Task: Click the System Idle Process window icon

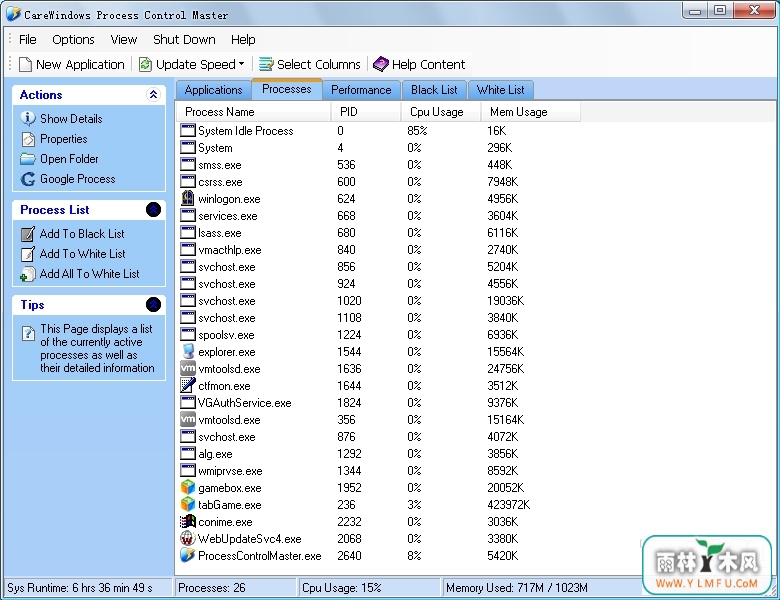Action: (188, 130)
